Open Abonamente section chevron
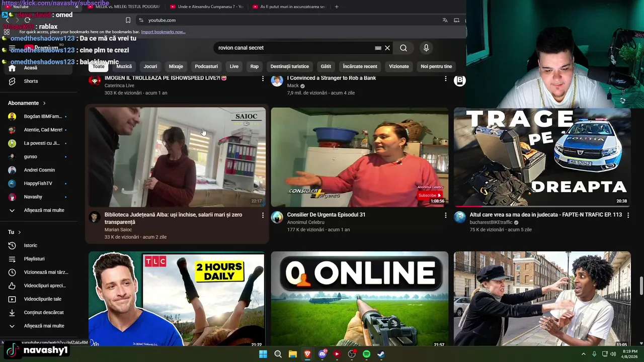Image resolution: width=644 pixels, height=362 pixels. coord(44,103)
